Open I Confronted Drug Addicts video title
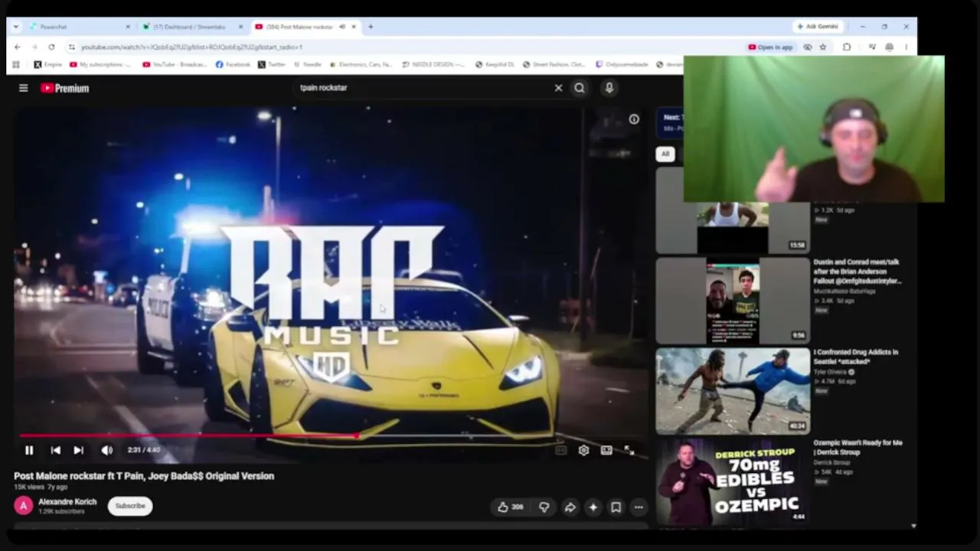980x551 pixels. [856, 357]
